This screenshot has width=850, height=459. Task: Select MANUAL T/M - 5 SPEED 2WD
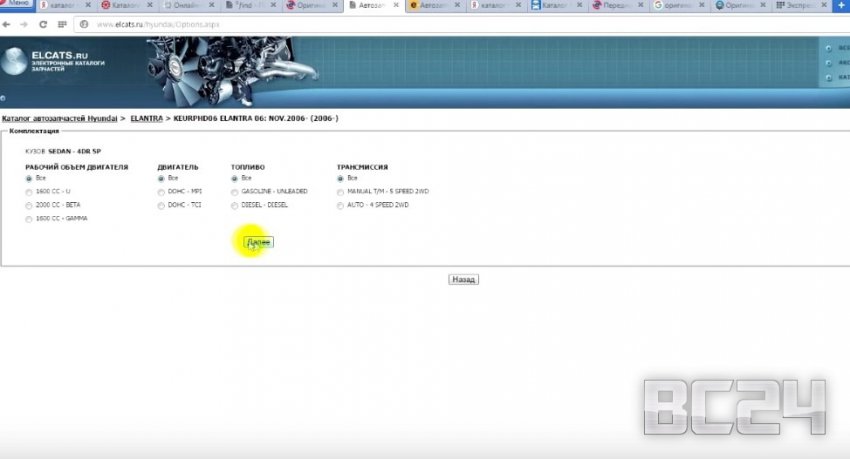click(x=341, y=191)
